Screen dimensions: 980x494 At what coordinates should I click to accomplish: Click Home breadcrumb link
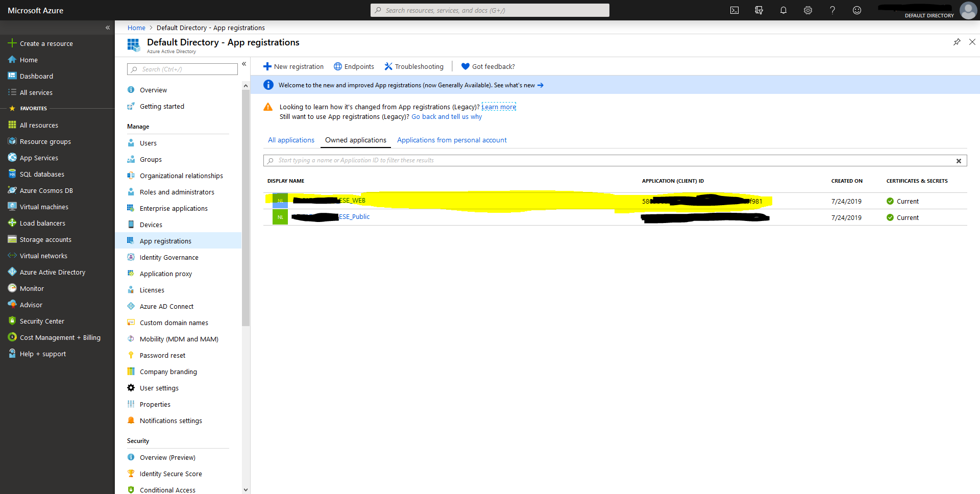(136, 28)
